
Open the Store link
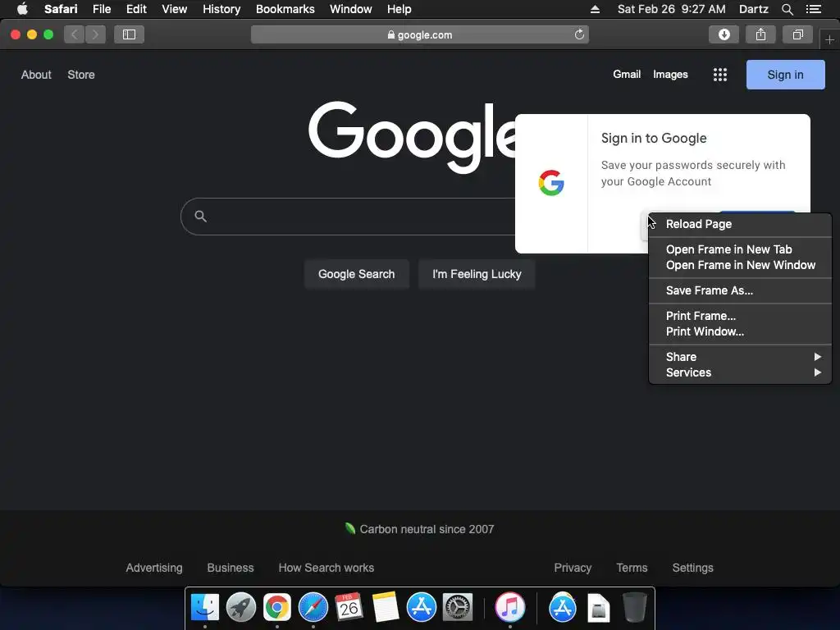(81, 75)
